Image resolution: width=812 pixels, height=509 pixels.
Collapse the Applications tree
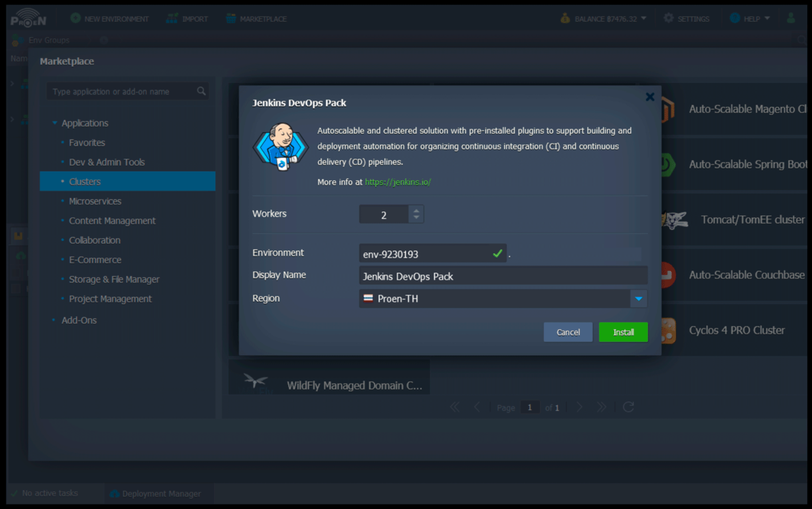pyautogui.click(x=54, y=123)
